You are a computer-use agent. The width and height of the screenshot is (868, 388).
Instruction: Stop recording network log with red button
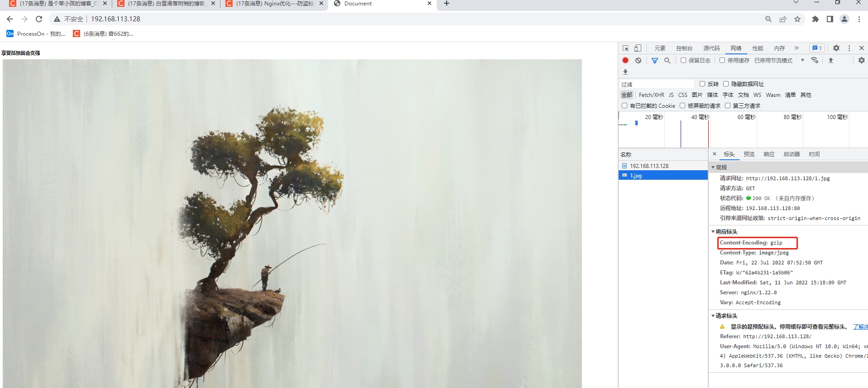[625, 60]
